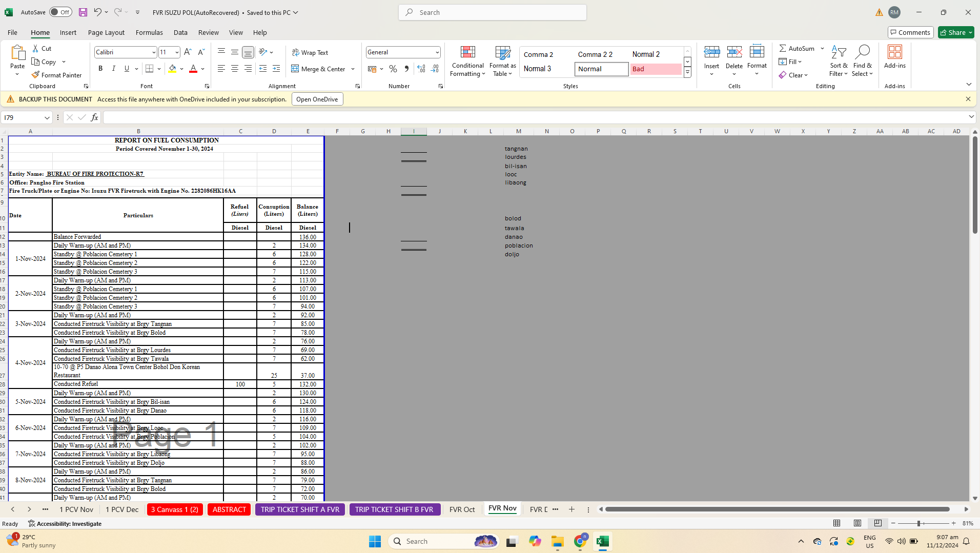Click Increase Decimal icon

coord(421,69)
